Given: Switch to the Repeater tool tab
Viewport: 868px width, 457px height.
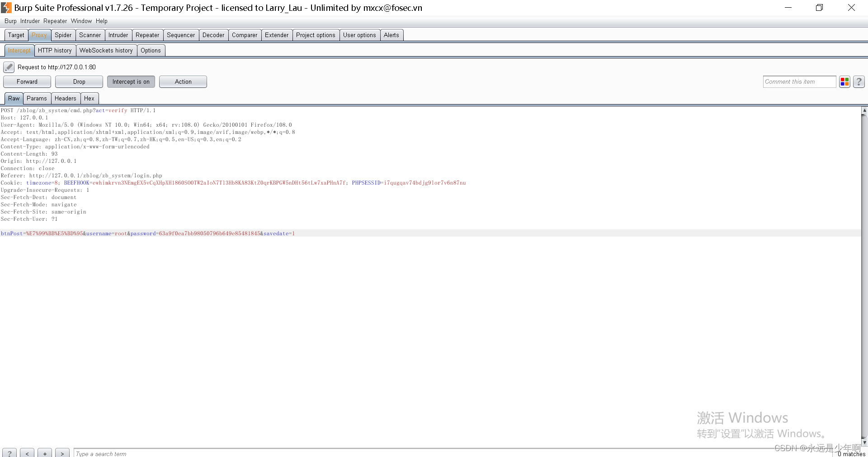Looking at the screenshot, I should (147, 35).
